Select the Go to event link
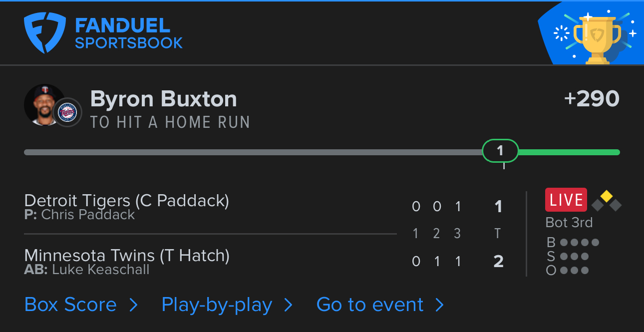Viewport: 644px width, 332px height. pos(370,305)
